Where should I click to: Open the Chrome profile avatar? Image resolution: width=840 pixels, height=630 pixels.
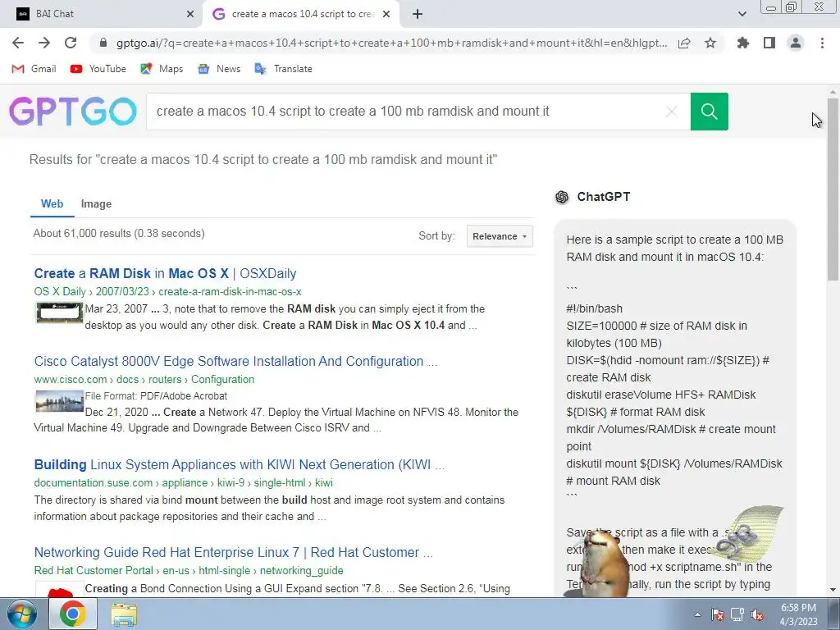[x=796, y=43]
